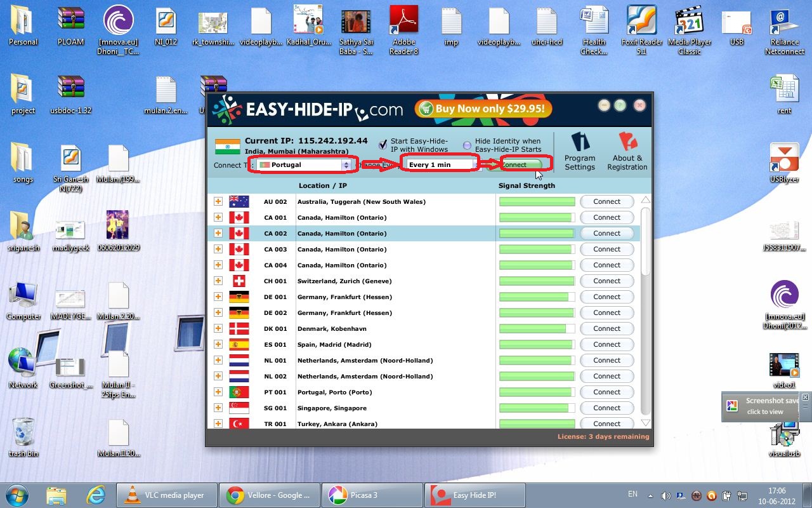Expand the CA 003 server row

(218, 249)
